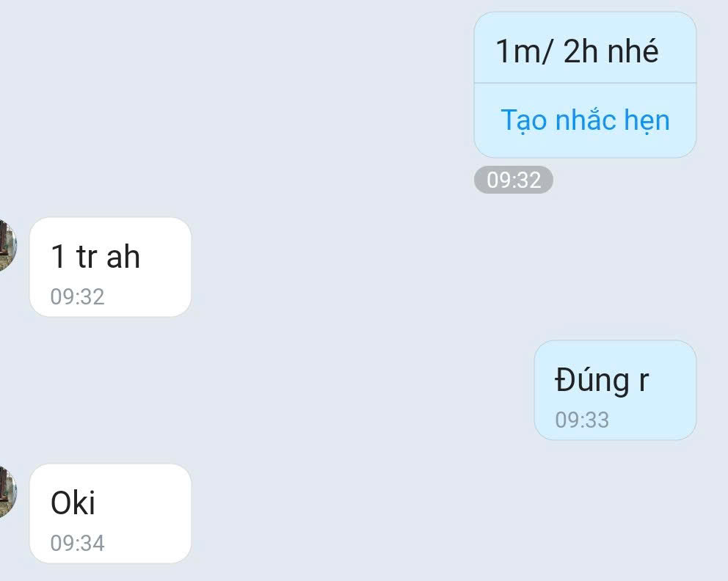Screen dimensions: 728x581
Task: Tap the 09:33 timestamp under "Đúng r"
Action: (582, 420)
